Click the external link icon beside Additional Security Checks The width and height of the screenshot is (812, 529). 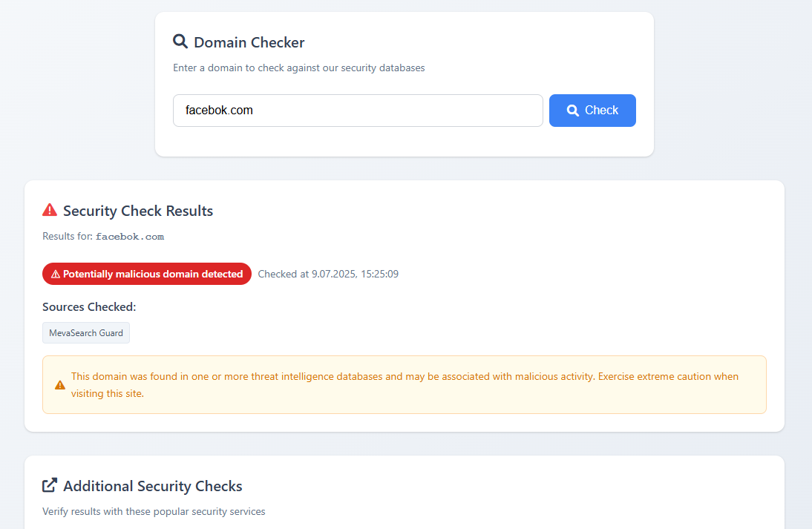coord(50,486)
